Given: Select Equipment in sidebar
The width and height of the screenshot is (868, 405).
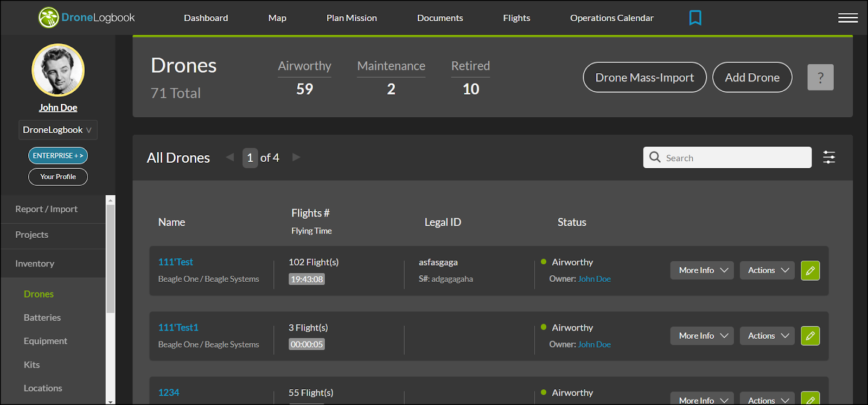Looking at the screenshot, I should (46, 341).
